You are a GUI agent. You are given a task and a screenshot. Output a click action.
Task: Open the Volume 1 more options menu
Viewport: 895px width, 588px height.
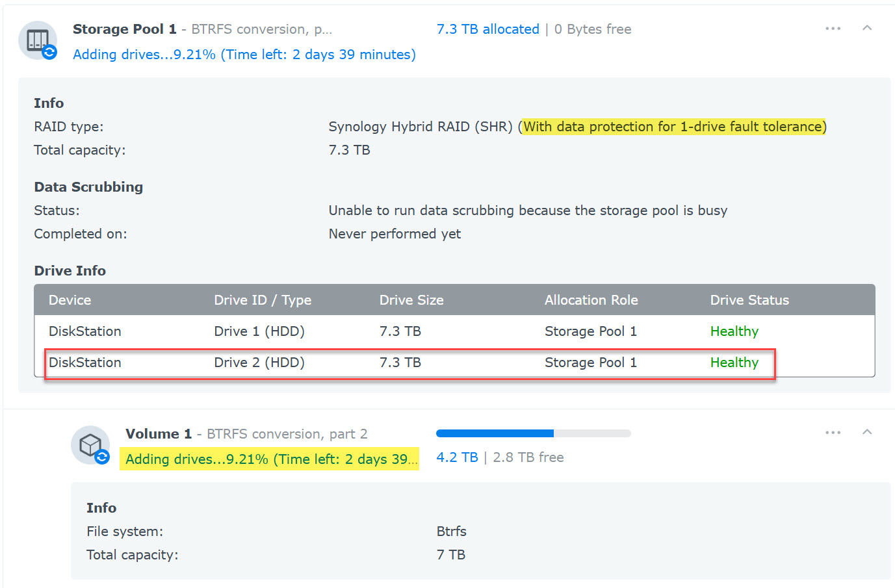tap(833, 433)
